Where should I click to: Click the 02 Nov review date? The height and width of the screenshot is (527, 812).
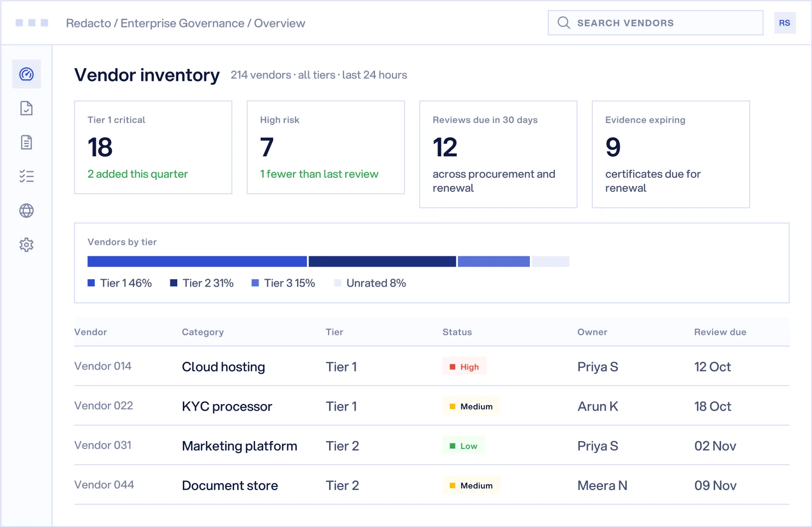click(715, 446)
